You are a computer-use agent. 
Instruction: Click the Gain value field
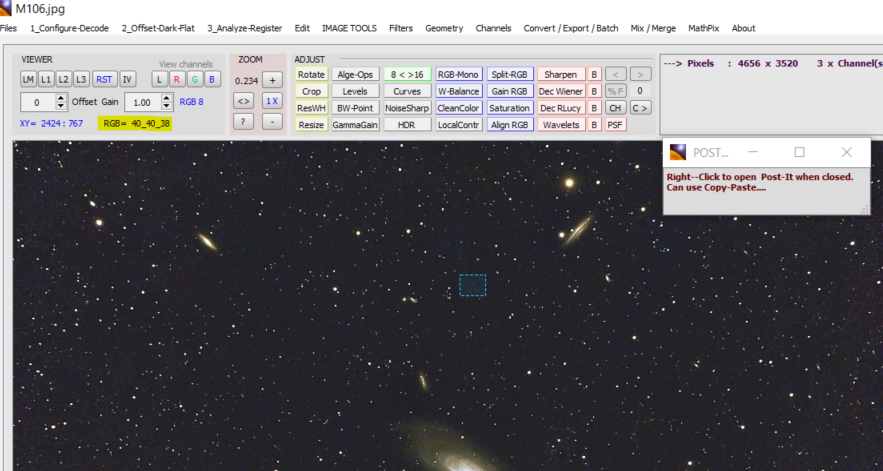(x=142, y=102)
